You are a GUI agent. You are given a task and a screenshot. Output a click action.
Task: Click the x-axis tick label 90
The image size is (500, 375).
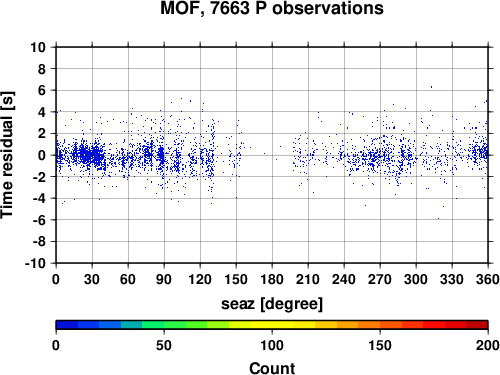(164, 279)
